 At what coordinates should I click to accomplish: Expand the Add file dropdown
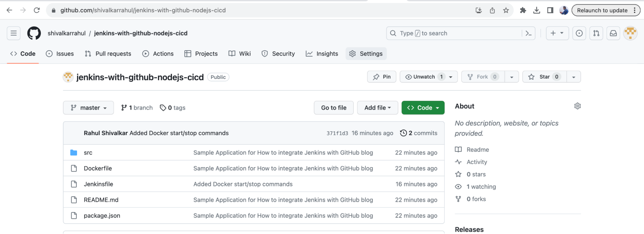378,108
